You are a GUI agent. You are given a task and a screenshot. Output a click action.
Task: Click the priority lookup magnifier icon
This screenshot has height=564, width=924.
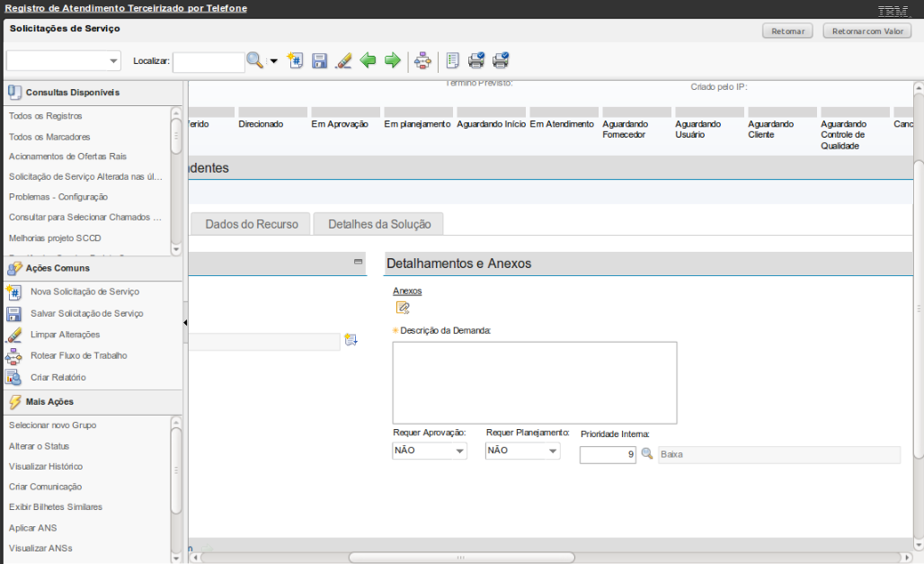[646, 454]
